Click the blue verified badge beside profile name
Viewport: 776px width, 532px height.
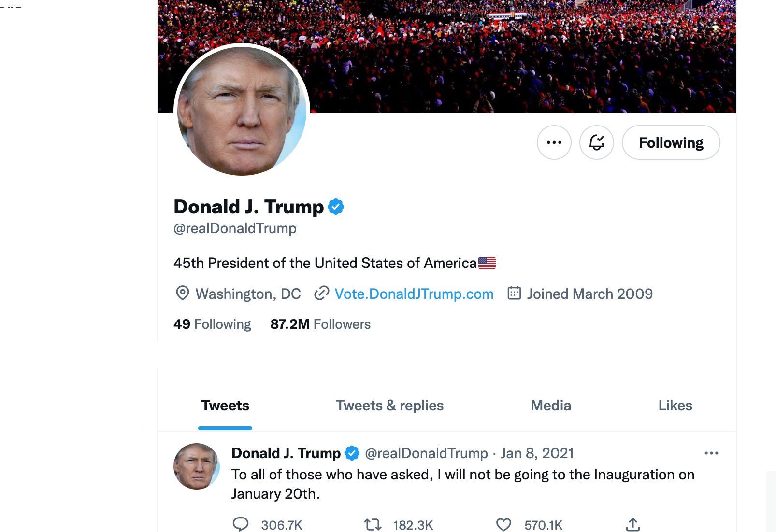coord(336,207)
